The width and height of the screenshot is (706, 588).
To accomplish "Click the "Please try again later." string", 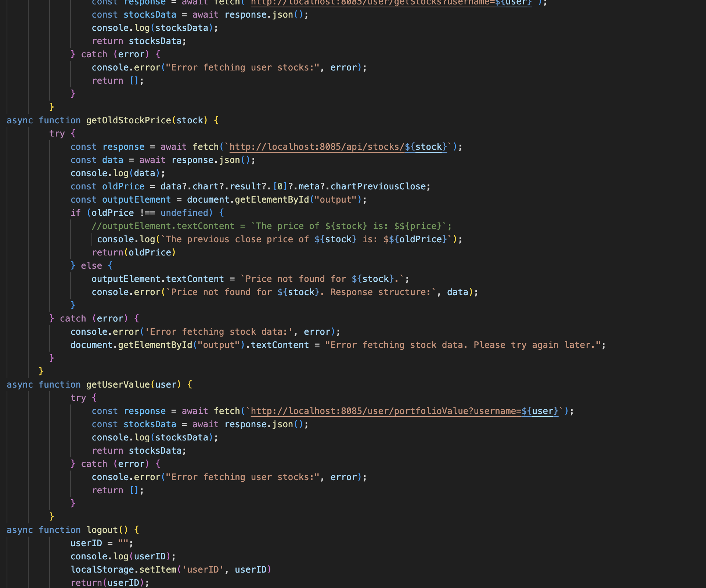I will click(536, 345).
